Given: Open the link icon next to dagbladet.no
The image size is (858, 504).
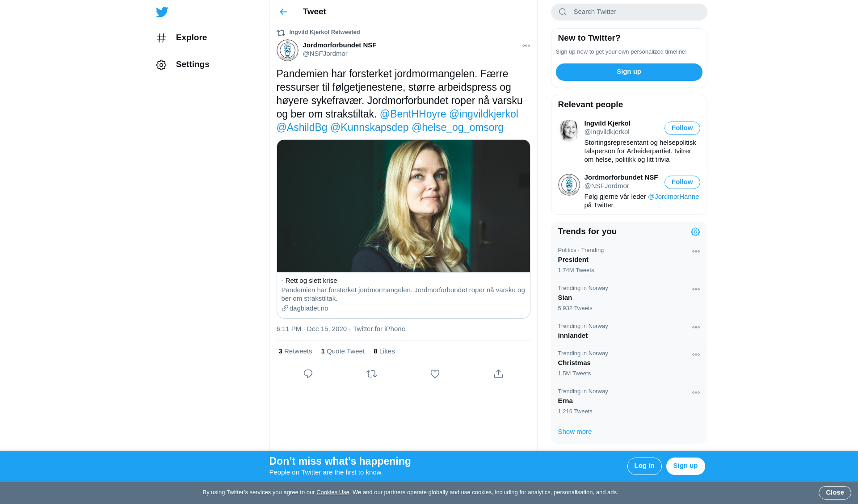Looking at the screenshot, I should [285, 308].
